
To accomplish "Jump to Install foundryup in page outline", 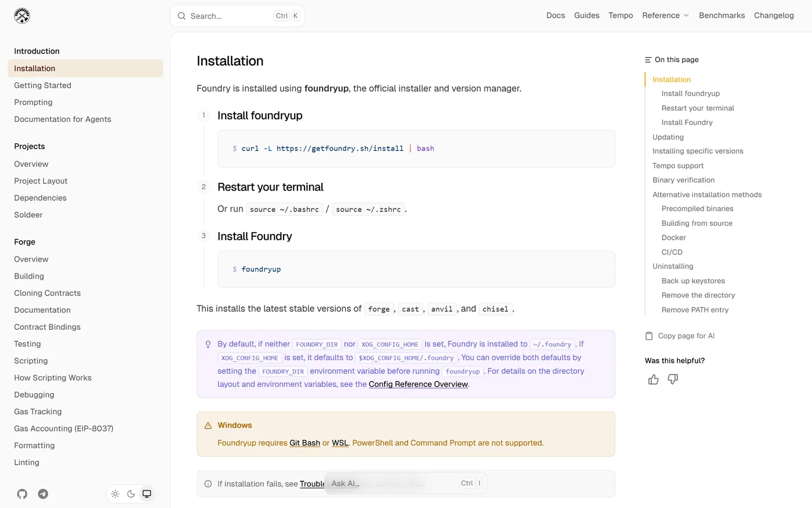I will click(691, 93).
